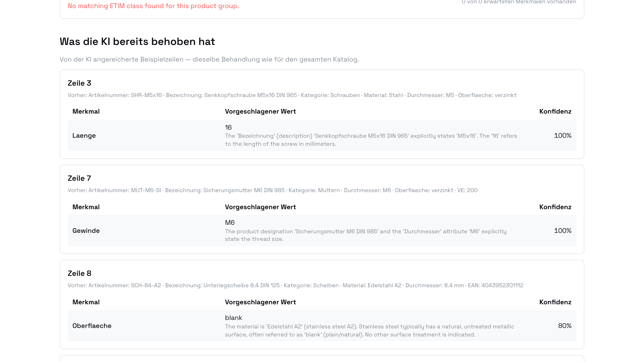Image resolution: width=644 pixels, height=362 pixels.
Task: Click the 'Konfidenz' header in Zeile 7 table
Action: (555, 207)
